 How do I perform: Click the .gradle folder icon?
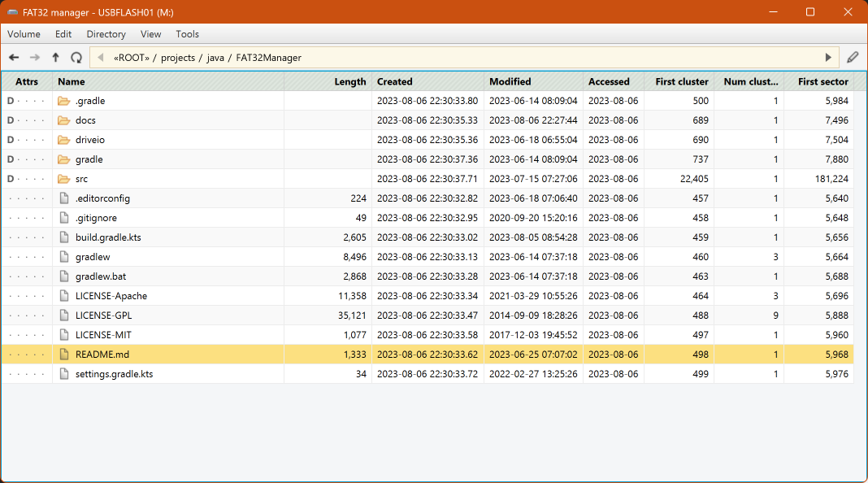(64, 101)
